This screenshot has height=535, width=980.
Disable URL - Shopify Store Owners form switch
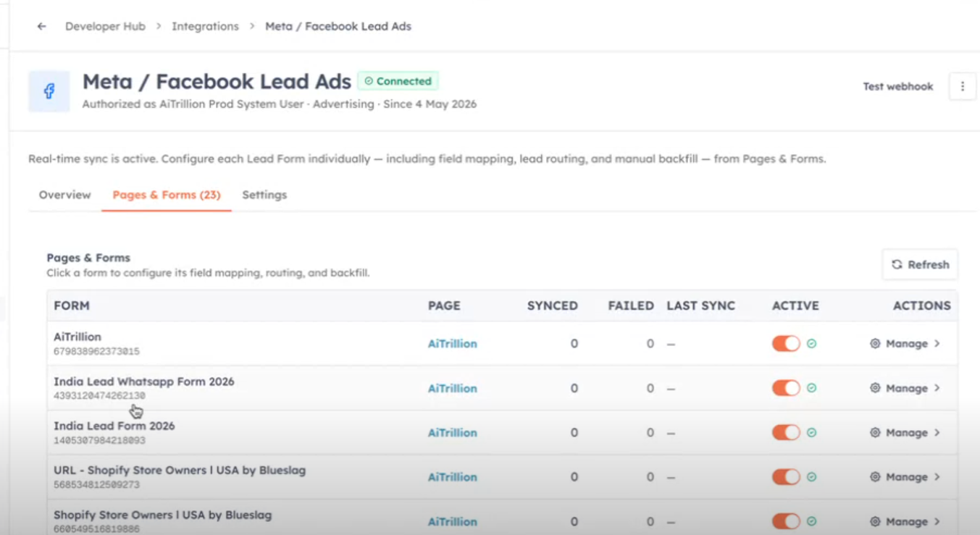click(x=786, y=477)
